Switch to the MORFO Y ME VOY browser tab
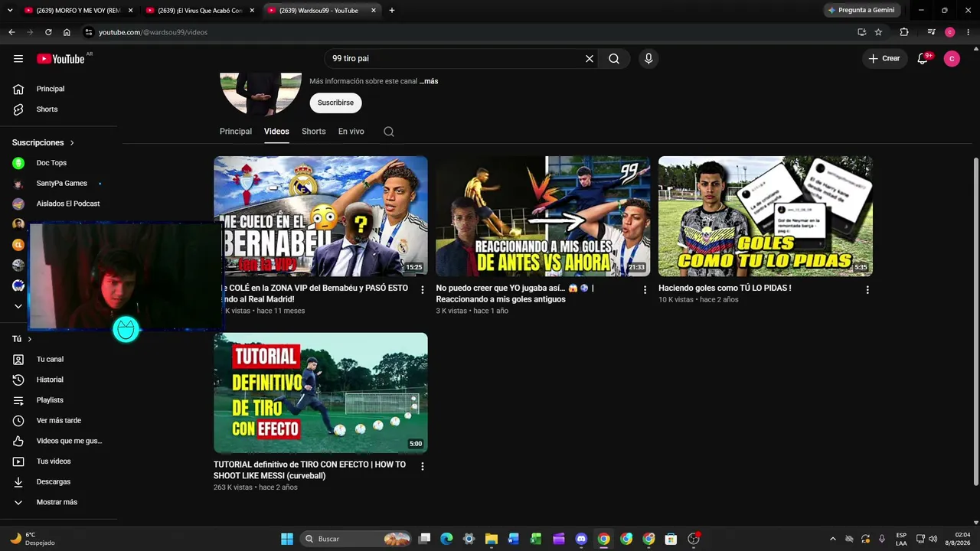This screenshot has width=980, height=551. coord(78,11)
